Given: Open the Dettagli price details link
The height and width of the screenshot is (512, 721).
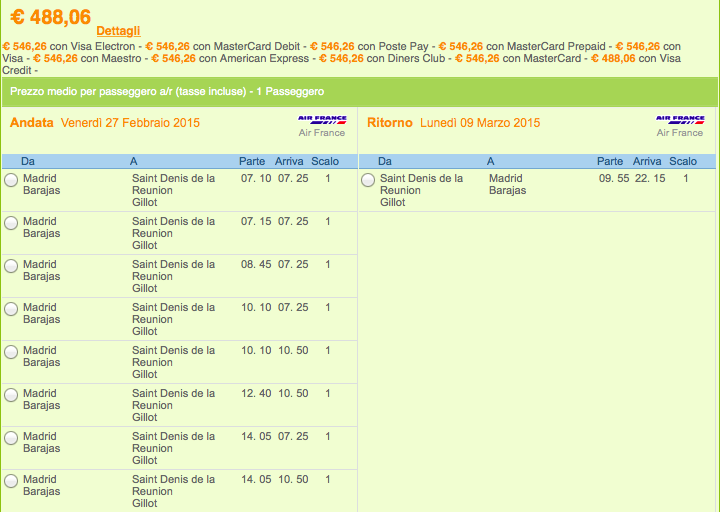Looking at the screenshot, I should click(118, 31).
